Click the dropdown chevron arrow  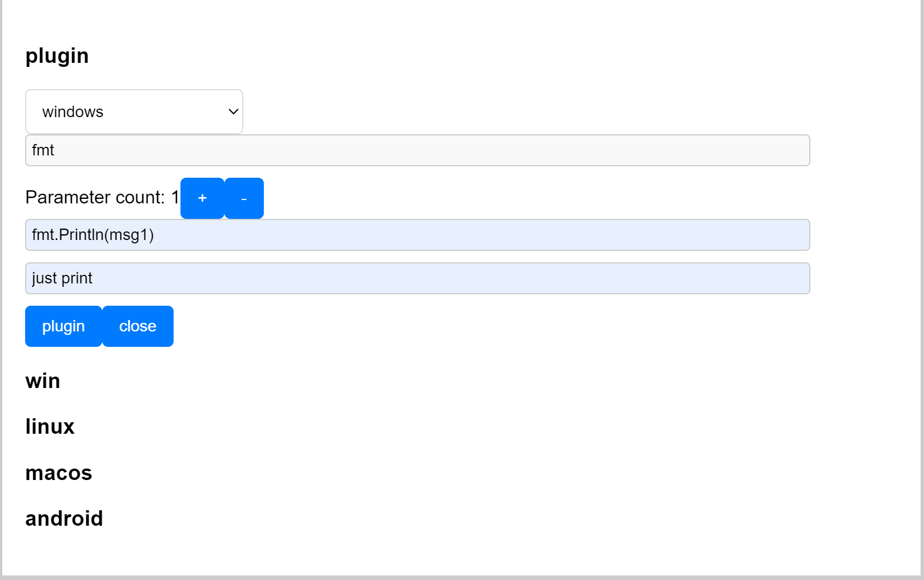tap(233, 112)
